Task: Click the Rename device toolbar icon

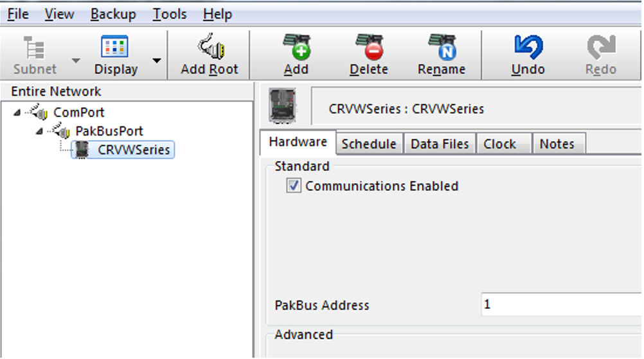Action: [442, 48]
